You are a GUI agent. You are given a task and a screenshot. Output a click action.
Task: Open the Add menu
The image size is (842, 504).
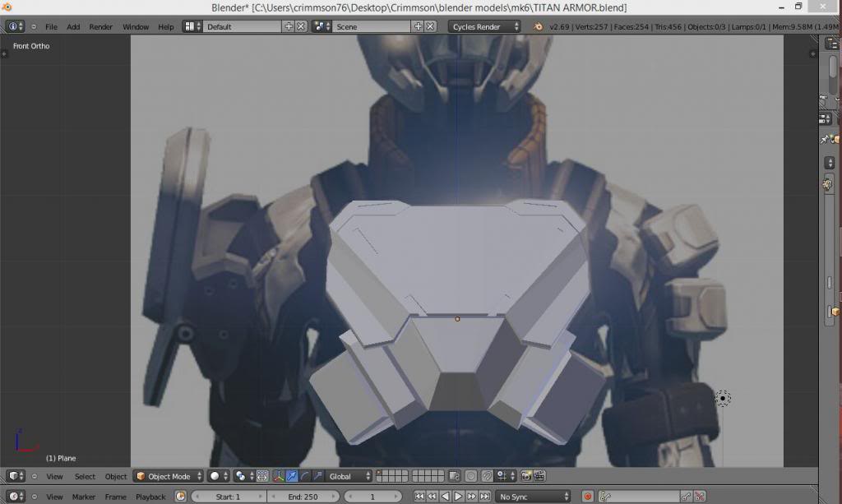[73, 26]
